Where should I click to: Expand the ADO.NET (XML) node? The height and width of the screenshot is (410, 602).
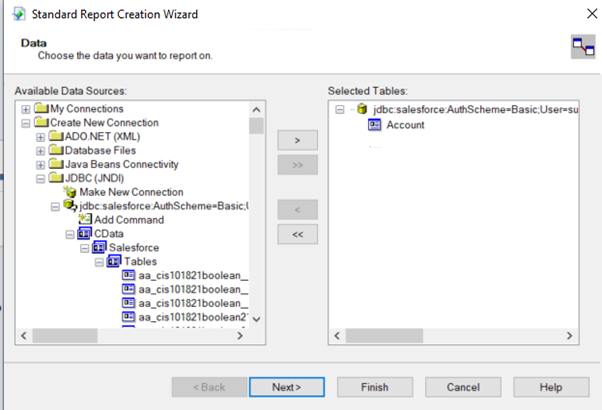(x=40, y=136)
